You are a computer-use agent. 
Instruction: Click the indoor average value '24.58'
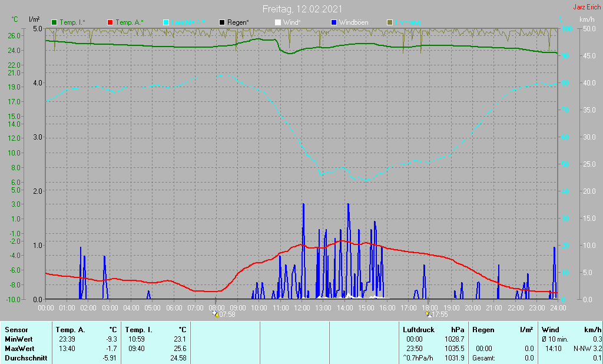coord(178,358)
